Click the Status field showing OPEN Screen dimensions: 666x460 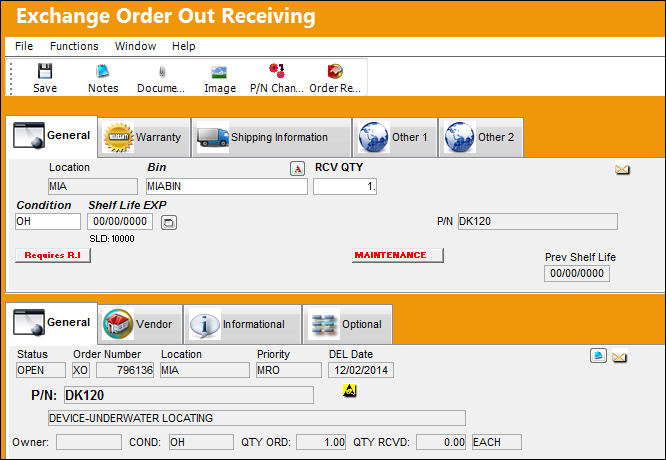[x=41, y=370]
